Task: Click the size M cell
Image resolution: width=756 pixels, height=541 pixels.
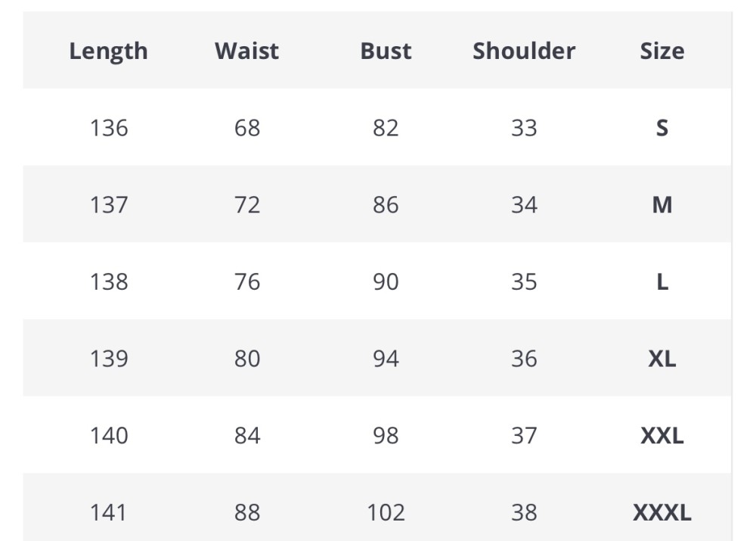Action: click(x=661, y=205)
